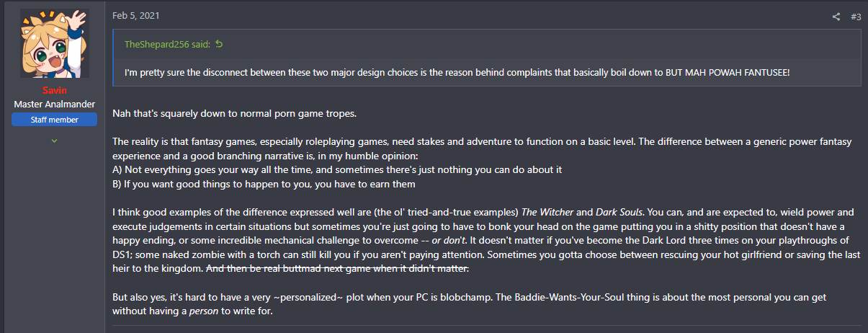Click the quoted text about design choices
The height and width of the screenshot is (333, 868).
coord(360,73)
